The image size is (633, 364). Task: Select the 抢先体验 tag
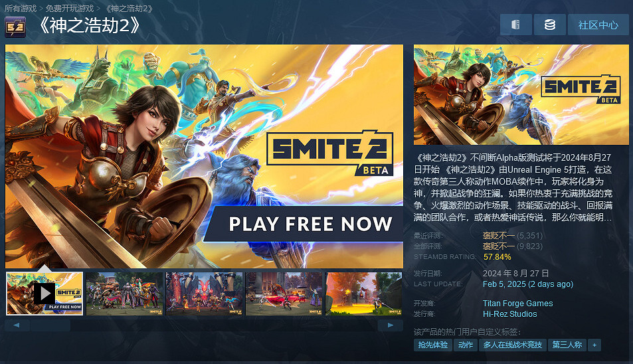click(433, 345)
